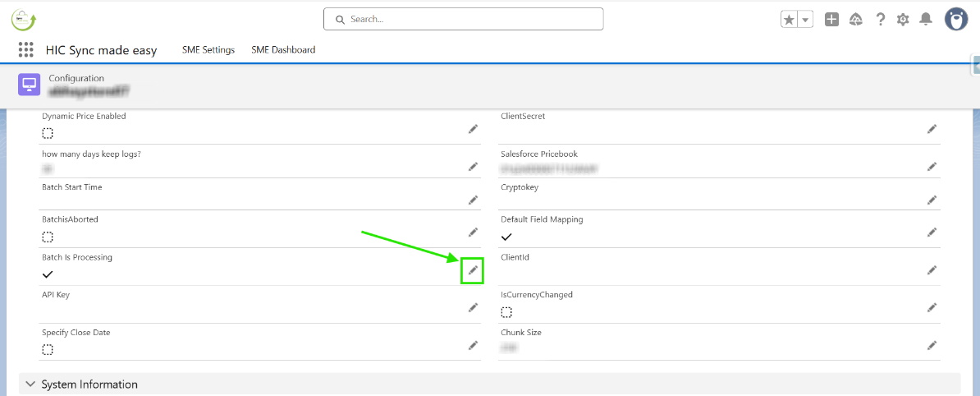Toggle the BatchisAborted checkbox

[x=48, y=237]
